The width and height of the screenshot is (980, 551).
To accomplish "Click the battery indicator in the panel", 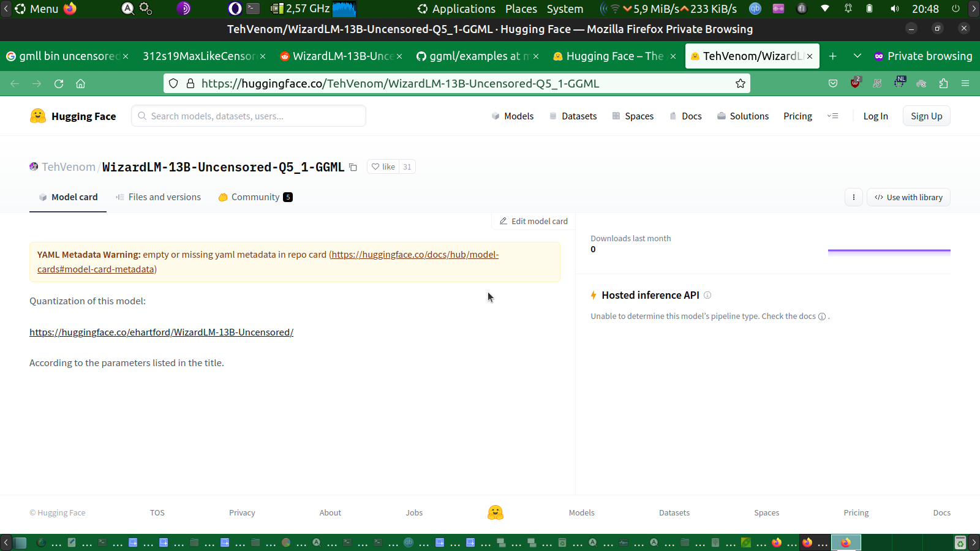I will [x=870, y=9].
